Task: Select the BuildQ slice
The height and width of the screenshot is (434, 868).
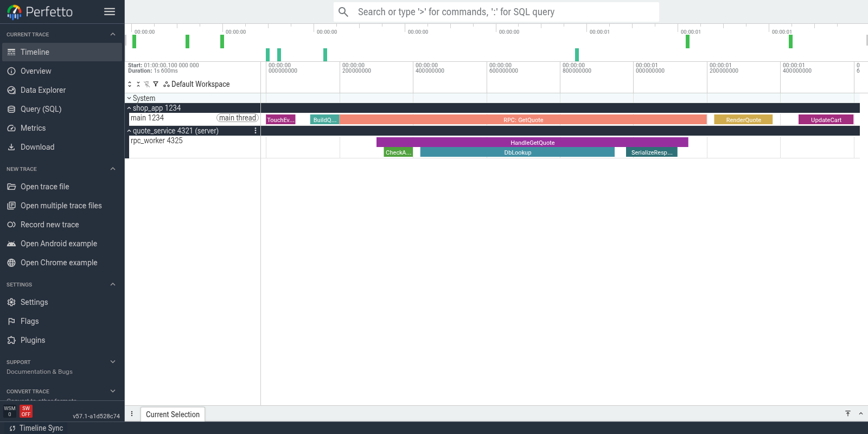Action: coord(324,120)
